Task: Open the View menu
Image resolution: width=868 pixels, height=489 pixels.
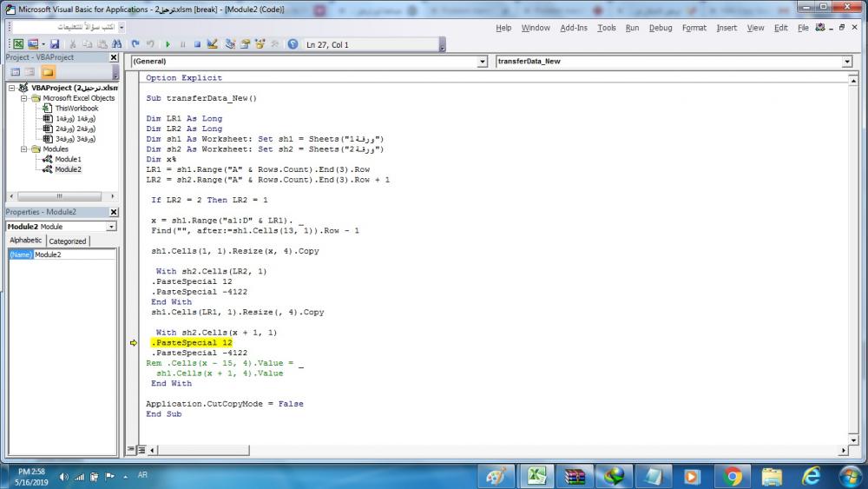Action: [755, 28]
